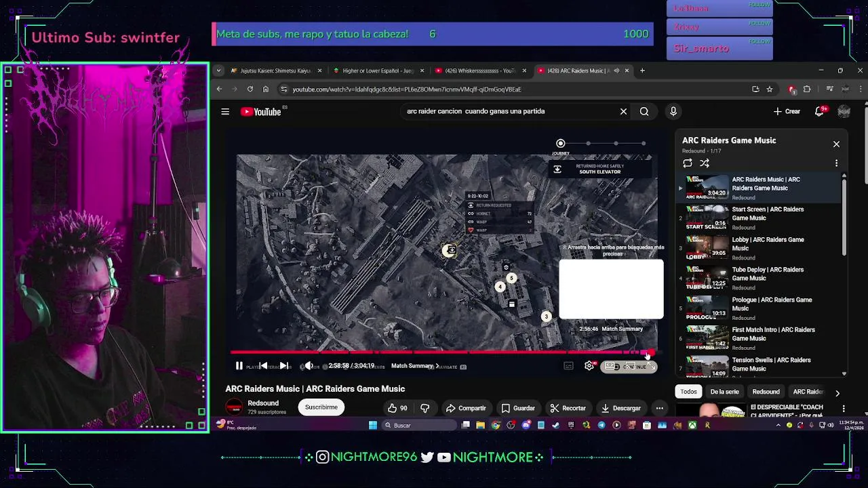Click the Descargar download button
This screenshot has width=868, height=488.
[x=620, y=408]
